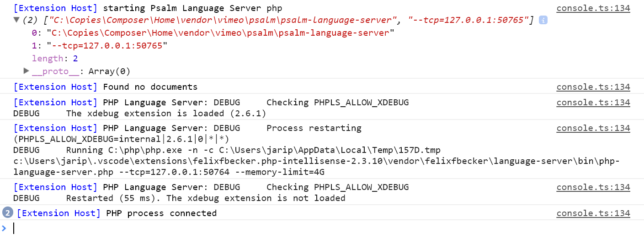Click text "(PHPLS_ALLOW_XDEBUG=internal|2.6.1|0|*|*)"

point(121,139)
